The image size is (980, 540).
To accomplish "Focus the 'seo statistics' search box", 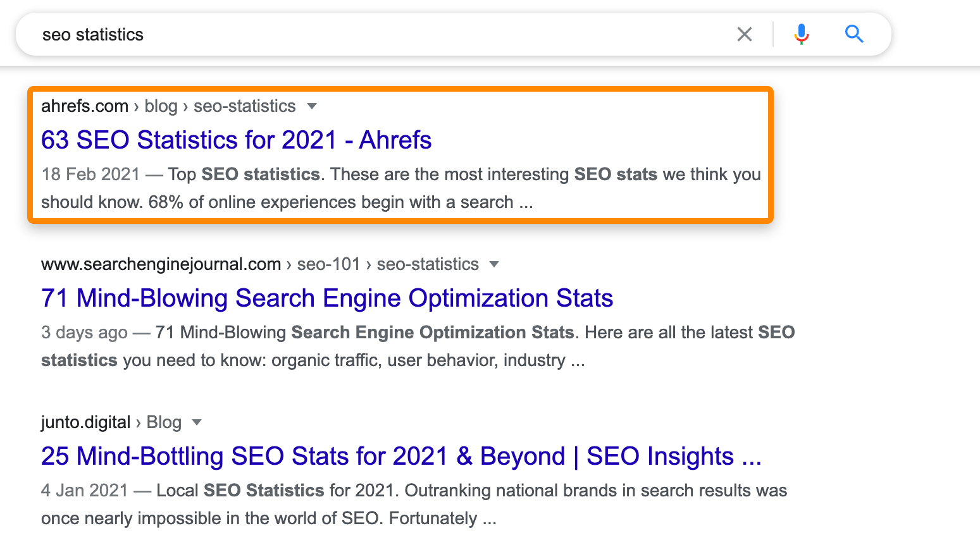I will [x=380, y=34].
